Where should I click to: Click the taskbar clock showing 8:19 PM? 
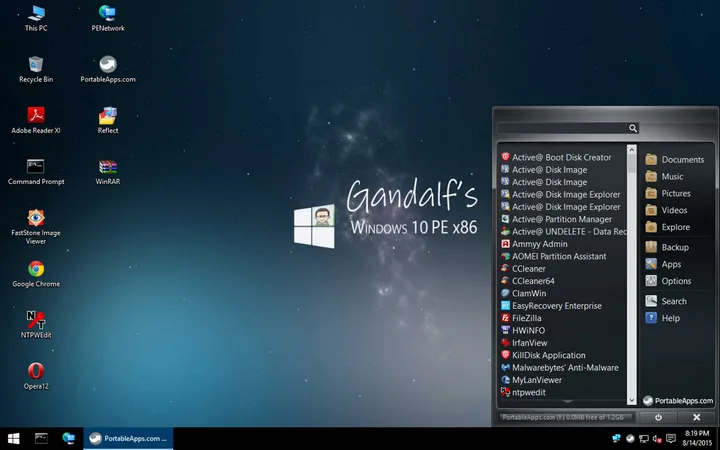pos(697,438)
